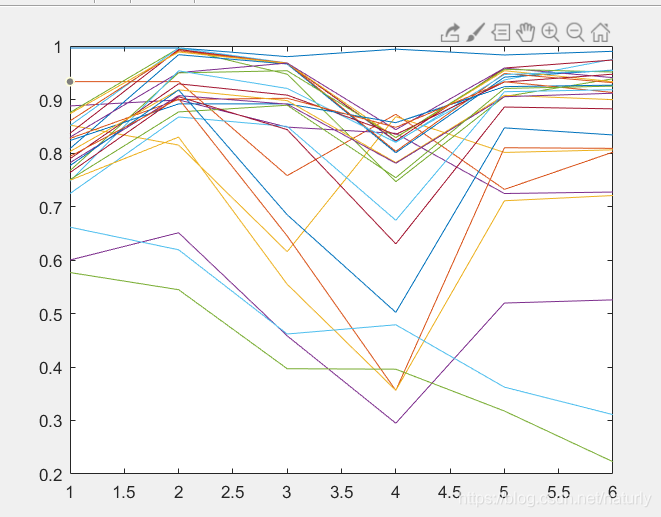Image resolution: width=661 pixels, height=517 pixels.
Task: Restore view with the home icon
Action: [x=600, y=32]
